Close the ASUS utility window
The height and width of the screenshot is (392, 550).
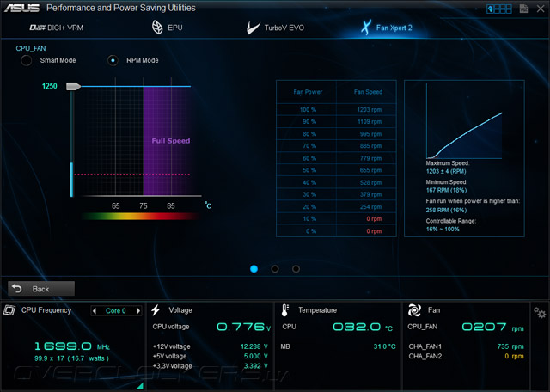(x=541, y=9)
